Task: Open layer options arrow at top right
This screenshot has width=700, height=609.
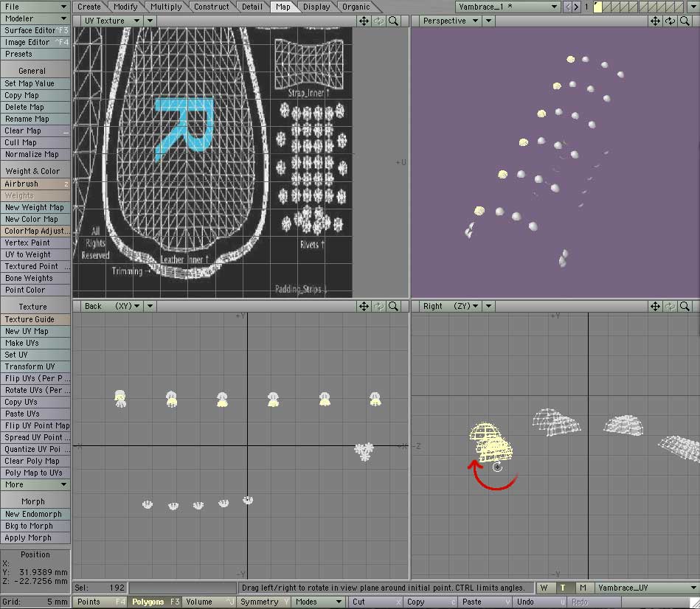Action: pos(693,7)
